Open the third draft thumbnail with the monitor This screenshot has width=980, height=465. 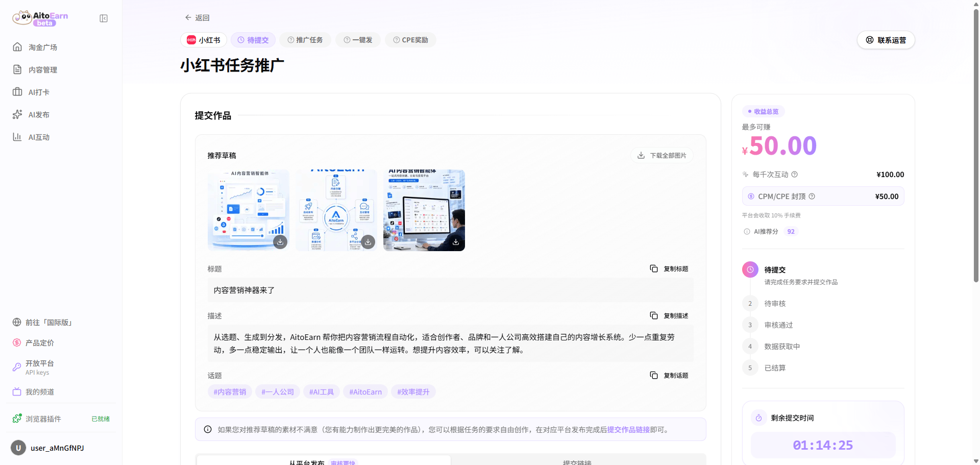(x=424, y=210)
